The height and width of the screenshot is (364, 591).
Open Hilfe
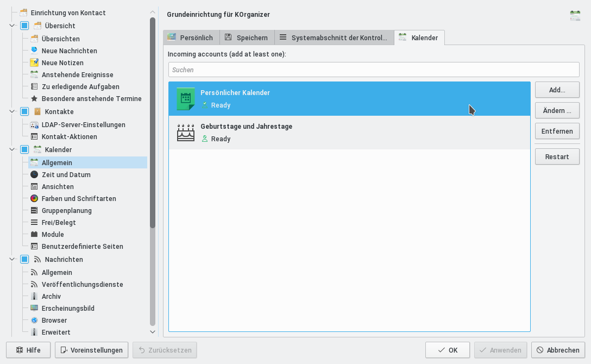coord(28,350)
